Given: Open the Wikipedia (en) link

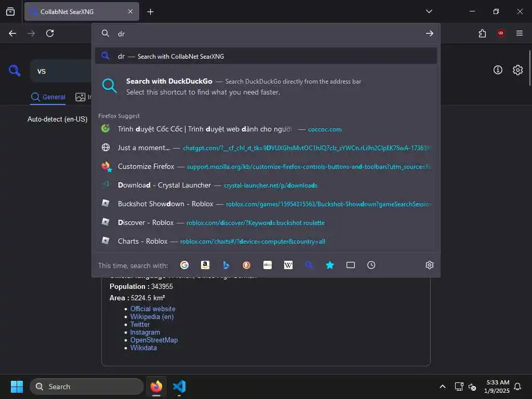Looking at the screenshot, I should [x=152, y=316].
